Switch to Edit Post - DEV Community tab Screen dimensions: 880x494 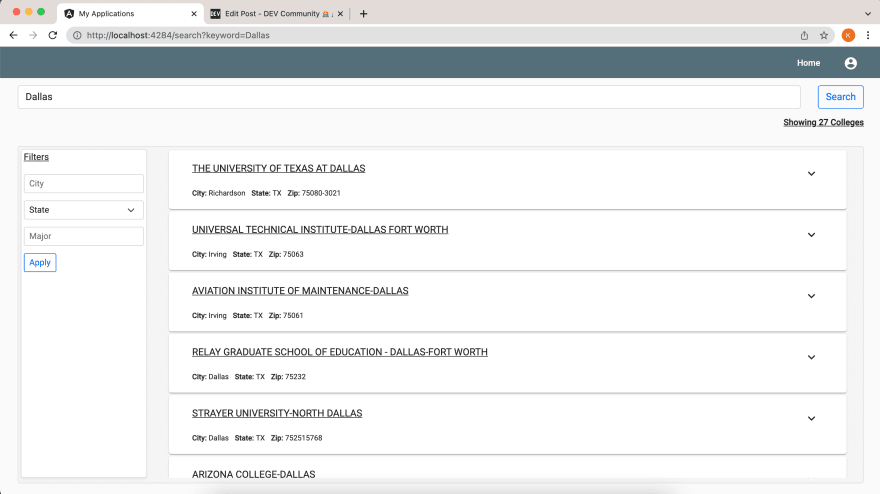coord(277,13)
